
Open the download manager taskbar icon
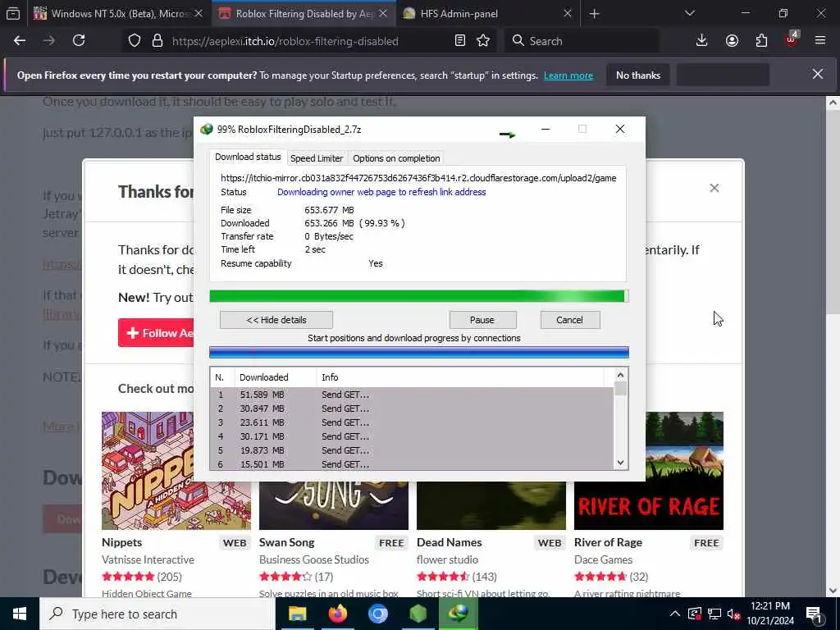(458, 614)
